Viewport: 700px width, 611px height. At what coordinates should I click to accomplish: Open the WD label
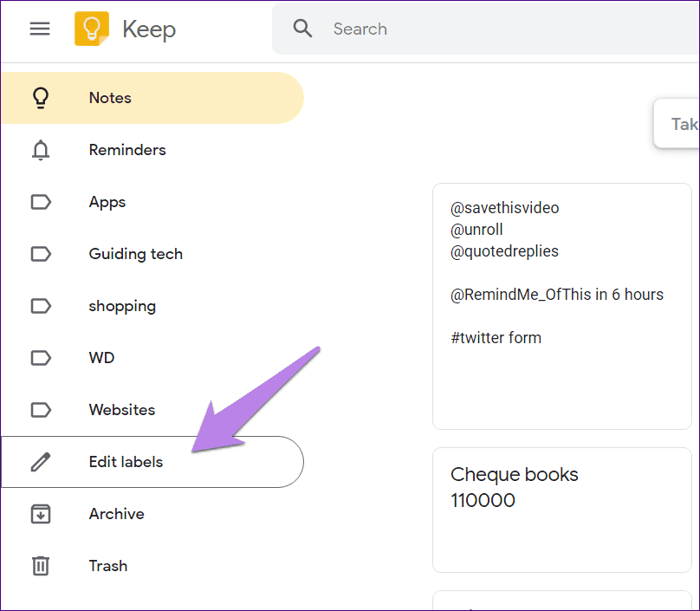click(101, 358)
